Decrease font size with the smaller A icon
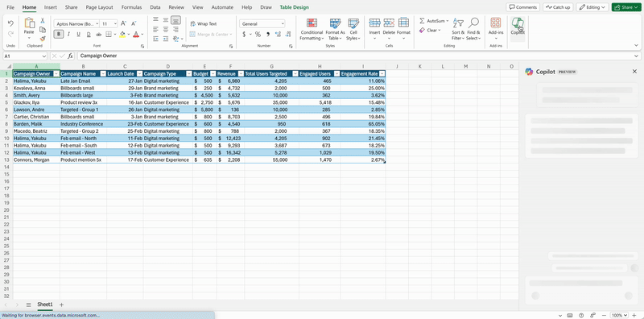This screenshot has height=319, width=644. [x=134, y=24]
